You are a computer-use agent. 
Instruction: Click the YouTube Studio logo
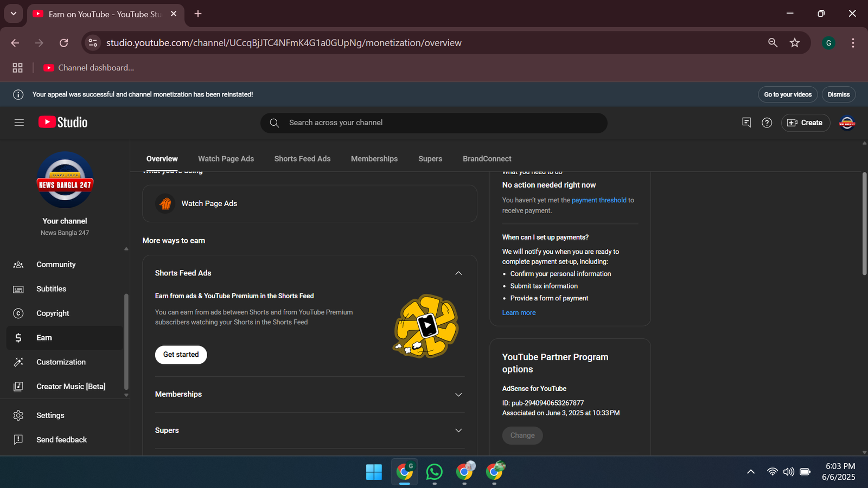(63, 123)
